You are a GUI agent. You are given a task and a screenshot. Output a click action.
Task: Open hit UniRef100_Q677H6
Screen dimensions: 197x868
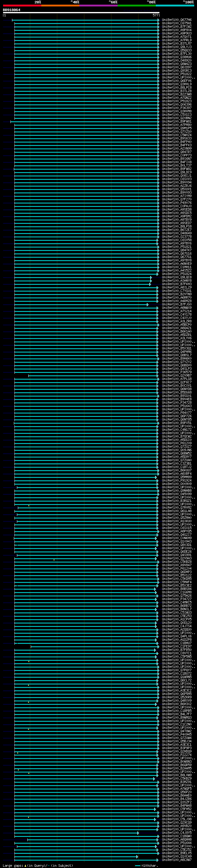tap(177, 20)
